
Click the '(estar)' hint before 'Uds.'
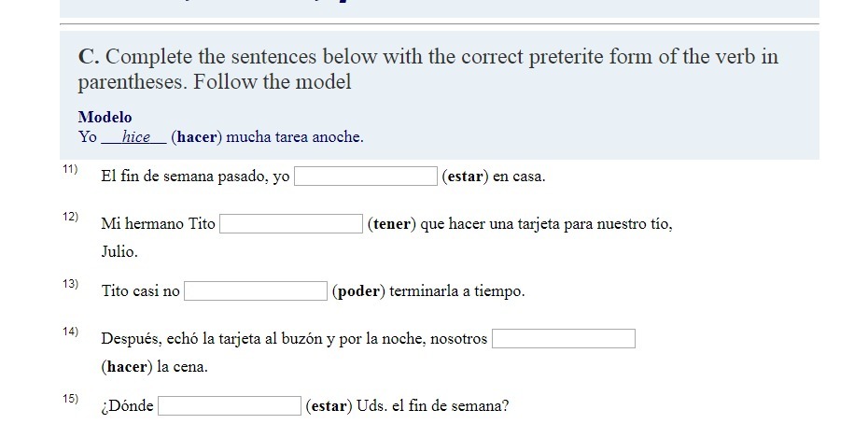tap(329, 406)
